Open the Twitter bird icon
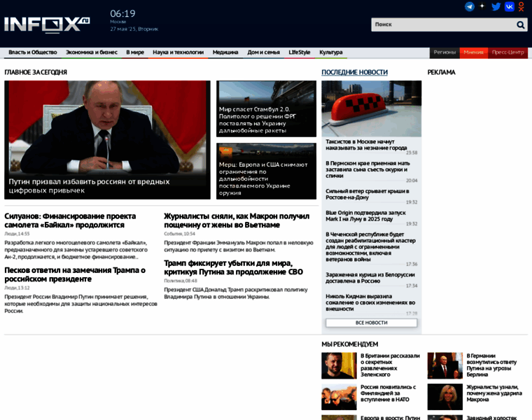Viewport: 532px width, 420px height. [x=496, y=6]
